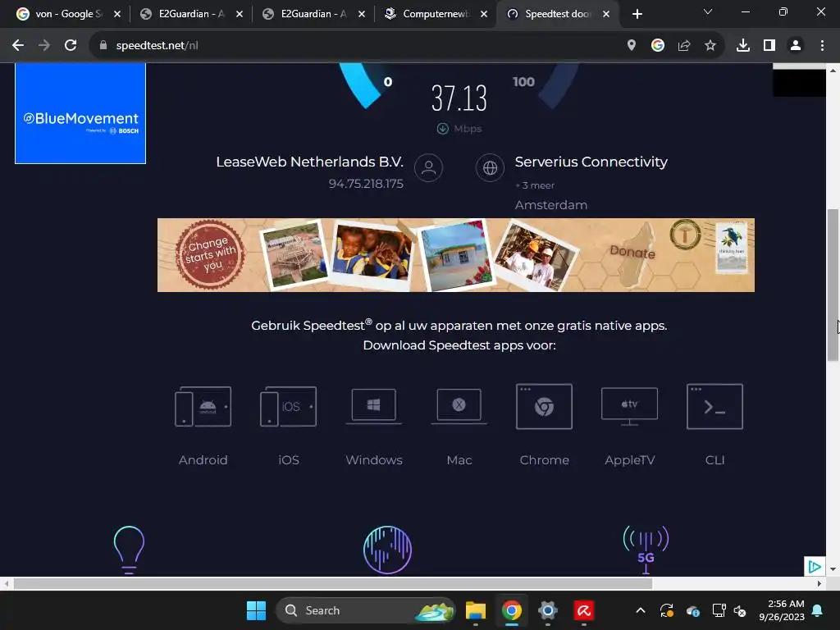This screenshot has width=840, height=630.
Task: Click the Windows label under apps
Action: pyautogui.click(x=374, y=460)
